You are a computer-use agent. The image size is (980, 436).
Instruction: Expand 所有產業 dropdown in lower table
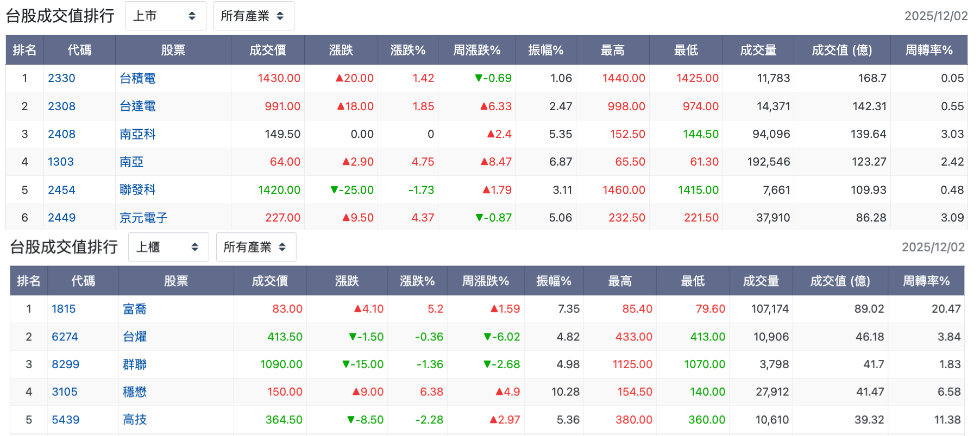click(x=256, y=247)
